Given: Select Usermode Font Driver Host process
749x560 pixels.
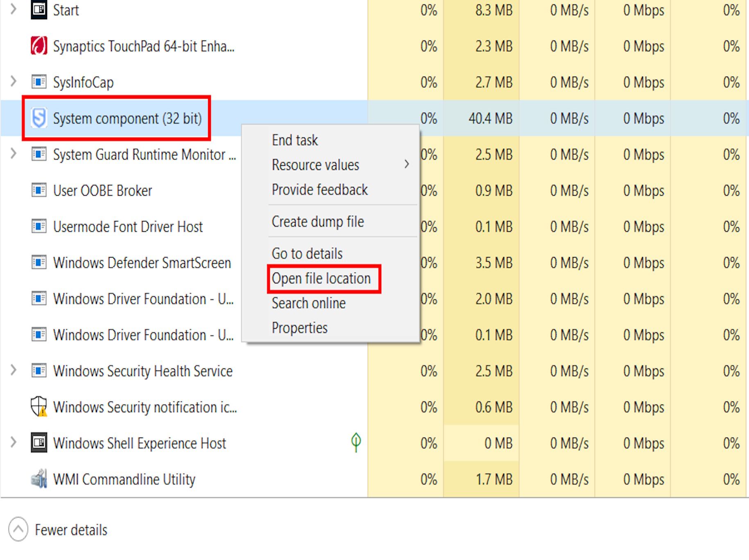Looking at the screenshot, I should pos(128,227).
